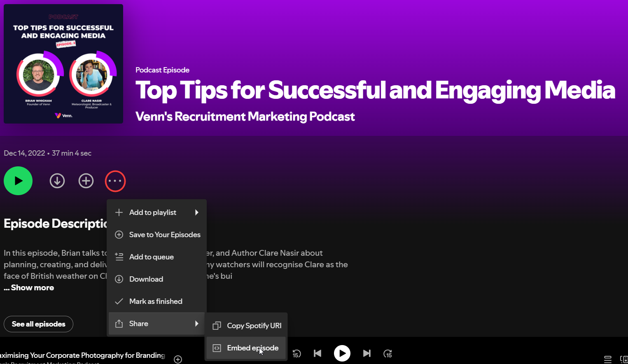Select Add to queue in context menu

click(x=156, y=257)
